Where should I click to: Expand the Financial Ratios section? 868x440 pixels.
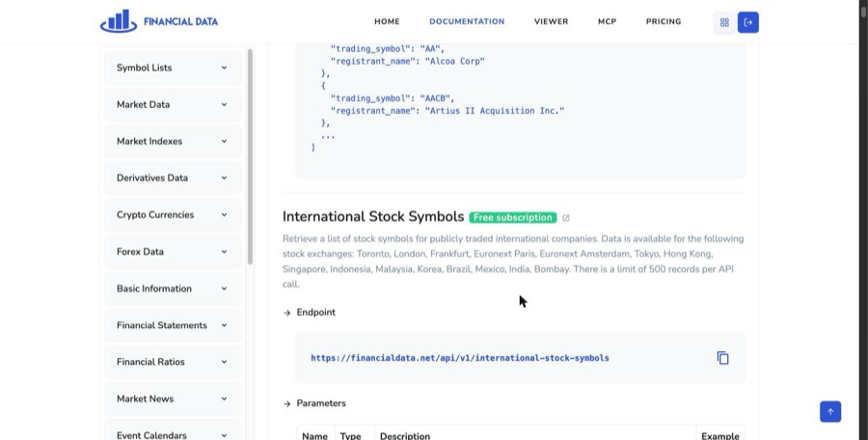[x=173, y=362]
